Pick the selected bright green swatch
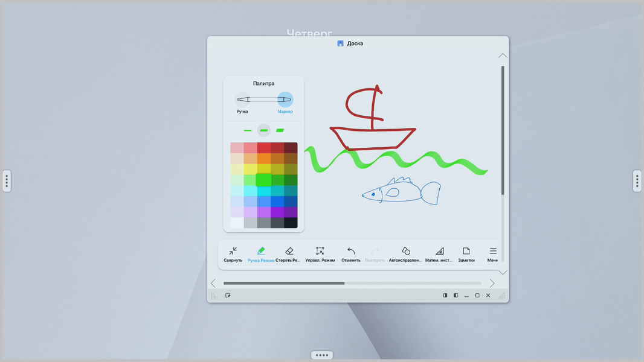 click(x=263, y=180)
